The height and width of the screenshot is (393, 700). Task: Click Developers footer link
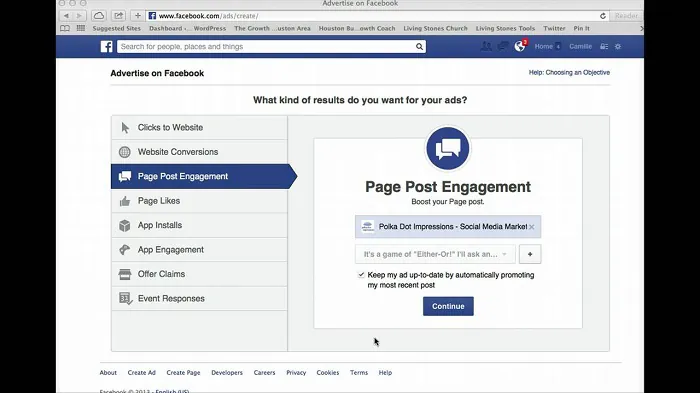227,372
